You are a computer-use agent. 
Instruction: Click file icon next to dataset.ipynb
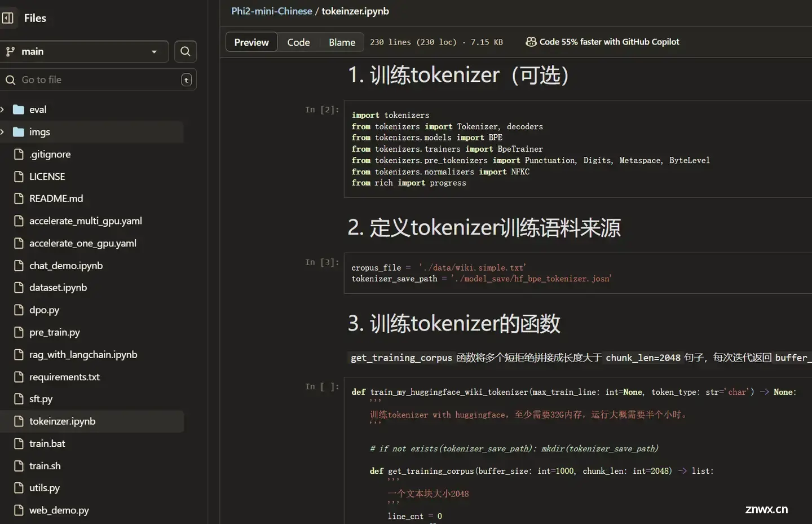[19, 288]
